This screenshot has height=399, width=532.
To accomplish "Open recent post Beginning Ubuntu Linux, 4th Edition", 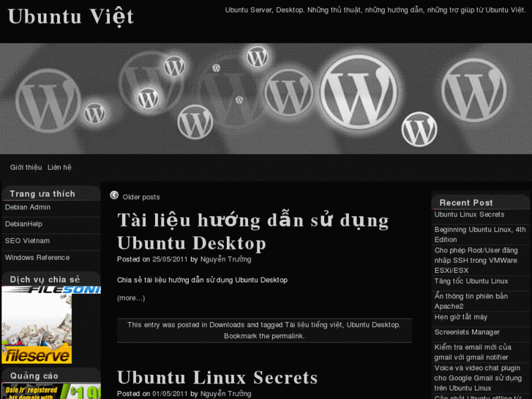I will coord(480,235).
